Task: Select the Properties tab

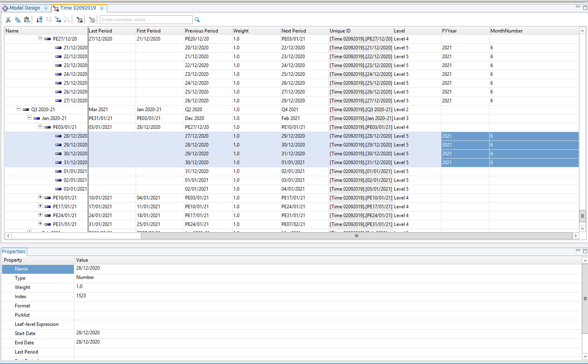Action: tap(14, 252)
